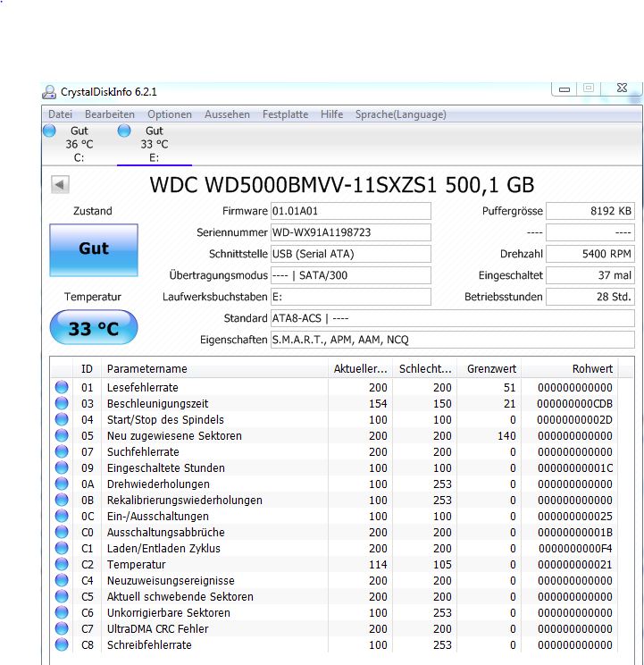The width and height of the screenshot is (644, 665).
Task: Click the Drehzahl field 5400 RPM
Action: tap(590, 254)
